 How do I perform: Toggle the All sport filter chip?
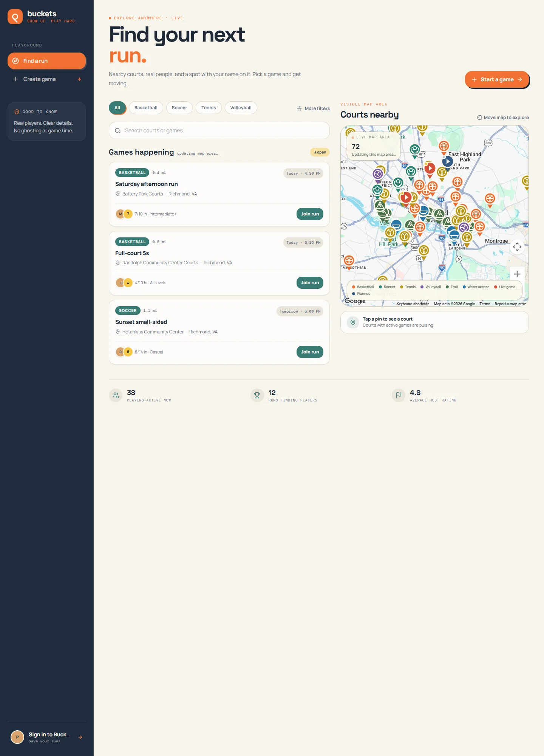[117, 108]
